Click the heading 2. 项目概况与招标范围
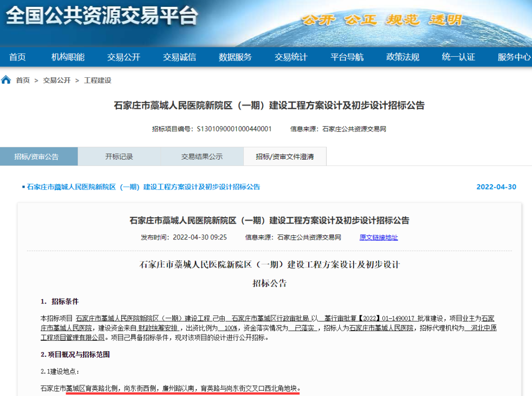 click(75, 355)
